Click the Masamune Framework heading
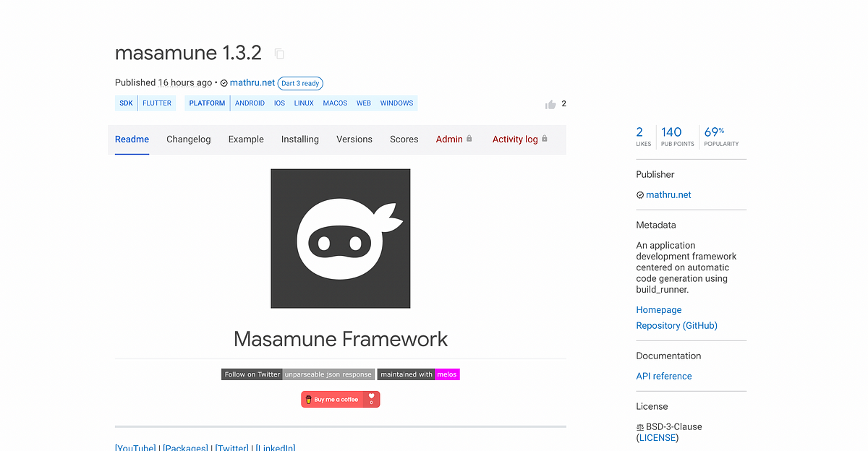This screenshot has width=868, height=451. (341, 339)
